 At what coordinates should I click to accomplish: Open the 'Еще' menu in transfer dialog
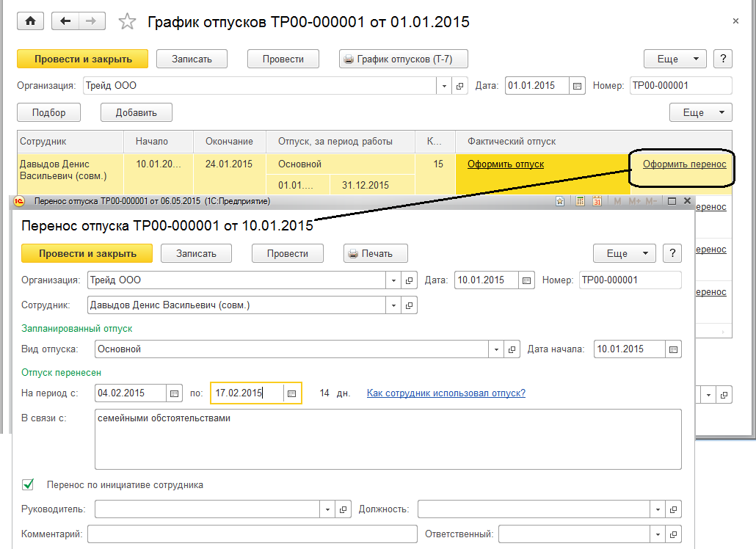(x=624, y=253)
